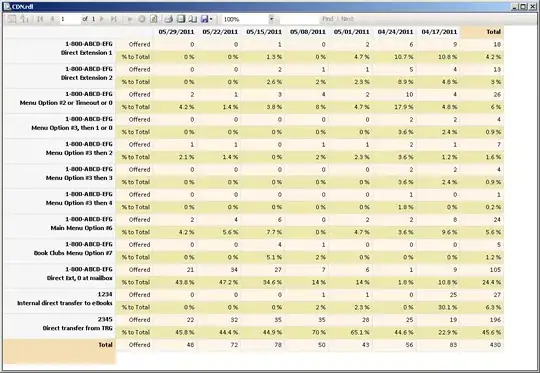Go to the previous page arrow
This screenshot has width=540, height=373.
click(52, 19)
